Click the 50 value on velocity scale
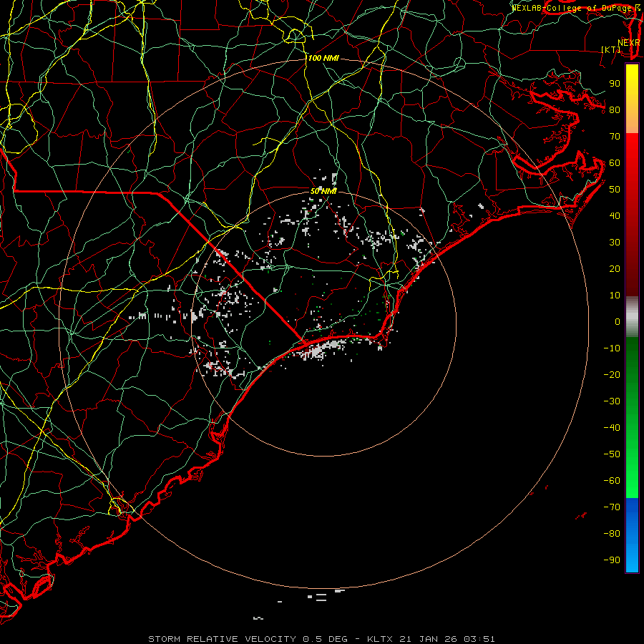Viewport: 644px width, 644px height. [x=615, y=190]
